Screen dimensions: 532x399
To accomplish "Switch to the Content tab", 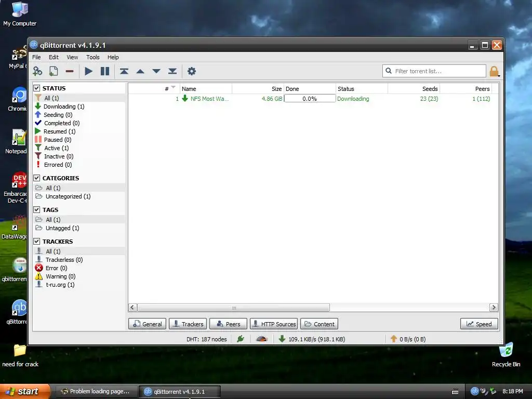I will click(x=319, y=324).
